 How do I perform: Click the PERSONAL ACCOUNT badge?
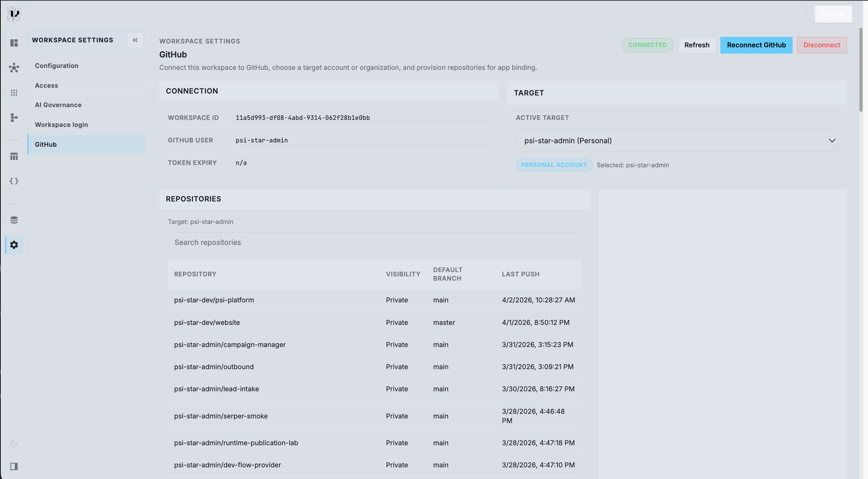click(554, 165)
